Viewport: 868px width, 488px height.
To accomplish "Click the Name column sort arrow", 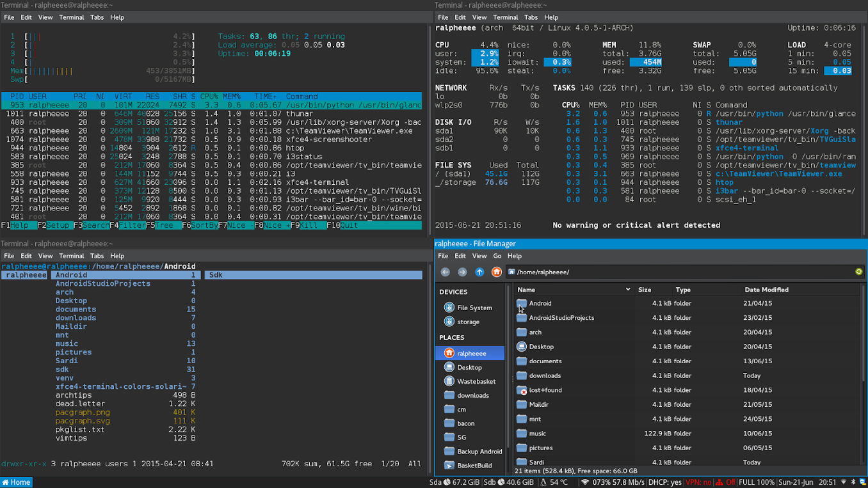I will [x=627, y=290].
